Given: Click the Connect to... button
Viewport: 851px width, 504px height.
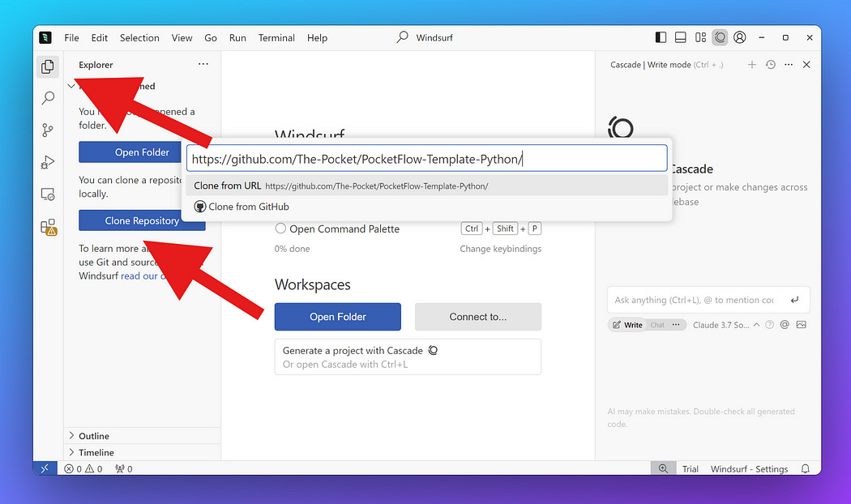Looking at the screenshot, I should [x=478, y=317].
